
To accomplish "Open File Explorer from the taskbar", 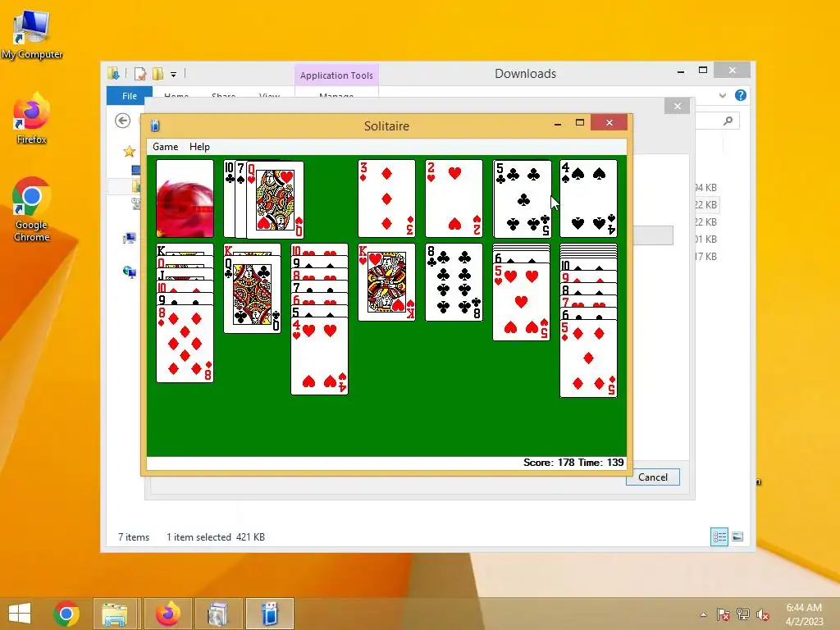I will pyautogui.click(x=115, y=614).
